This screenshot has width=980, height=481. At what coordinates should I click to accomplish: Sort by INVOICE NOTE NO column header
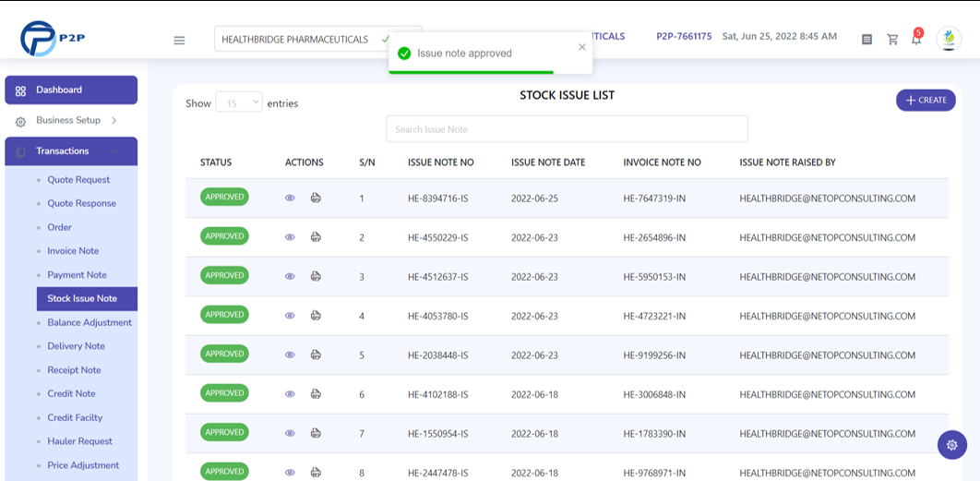pyautogui.click(x=662, y=162)
